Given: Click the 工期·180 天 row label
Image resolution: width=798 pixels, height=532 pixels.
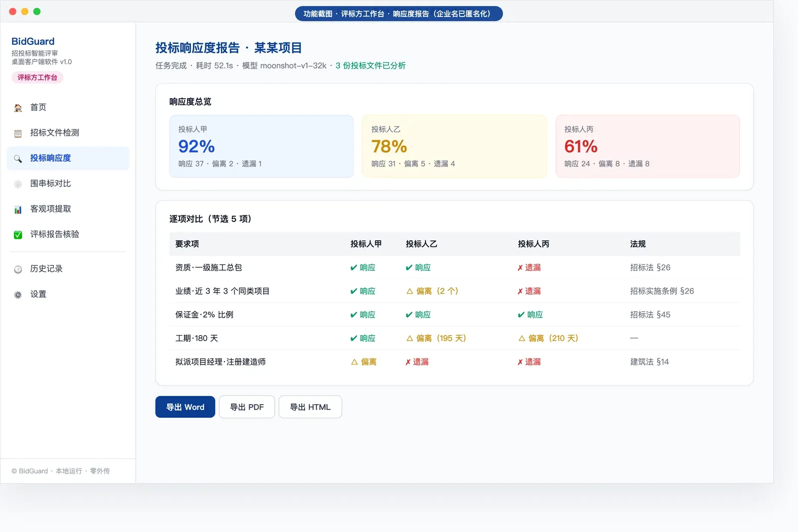Looking at the screenshot, I should [x=197, y=338].
